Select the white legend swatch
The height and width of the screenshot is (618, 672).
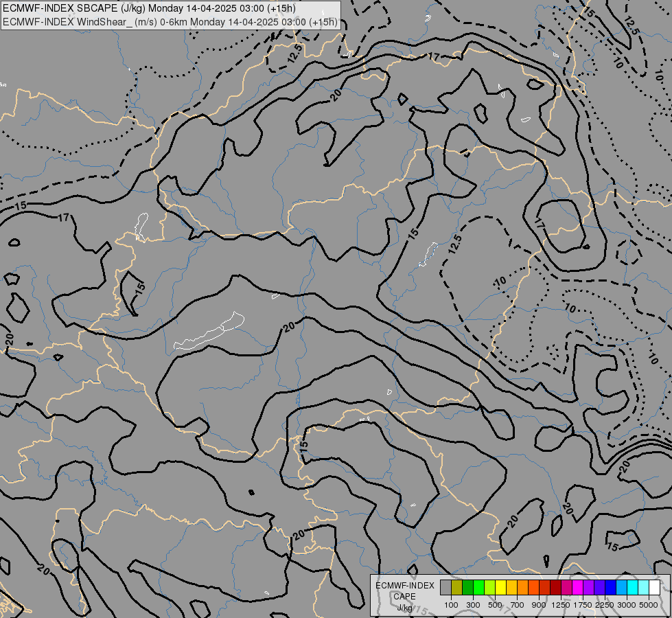[655, 588]
